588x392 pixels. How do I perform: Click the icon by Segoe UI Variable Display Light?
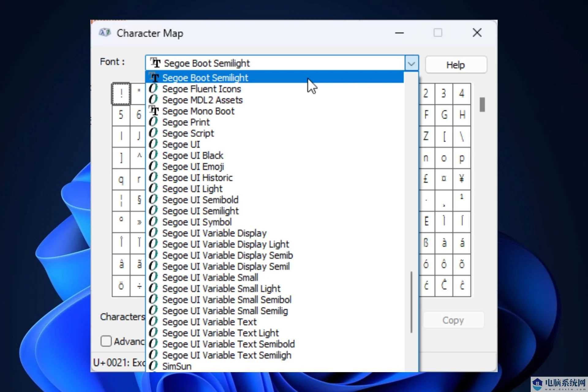tap(153, 244)
